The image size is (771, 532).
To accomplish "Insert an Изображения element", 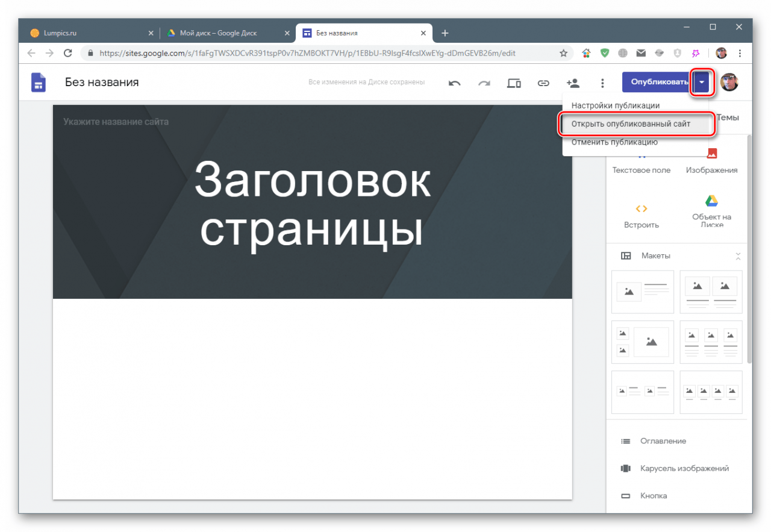I will click(711, 161).
